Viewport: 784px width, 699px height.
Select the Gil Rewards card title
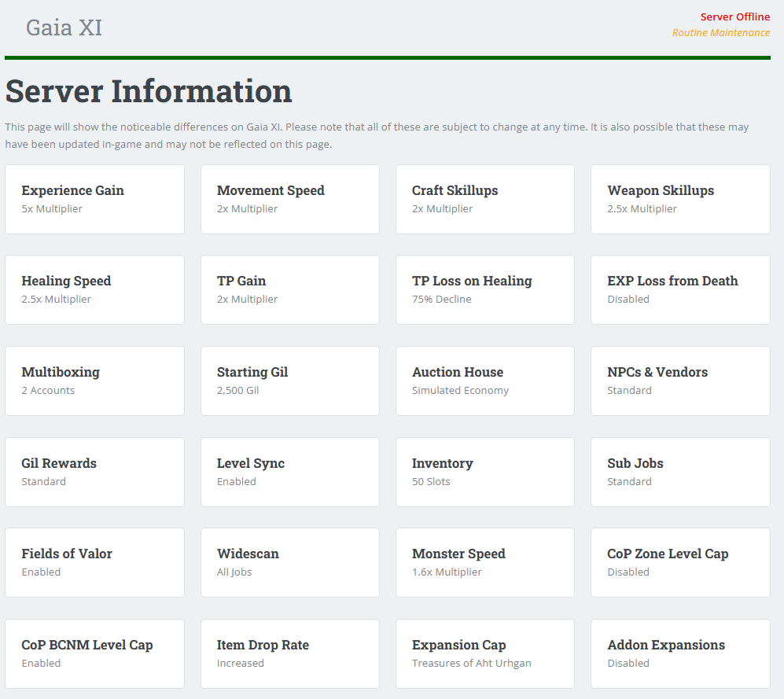click(x=59, y=463)
